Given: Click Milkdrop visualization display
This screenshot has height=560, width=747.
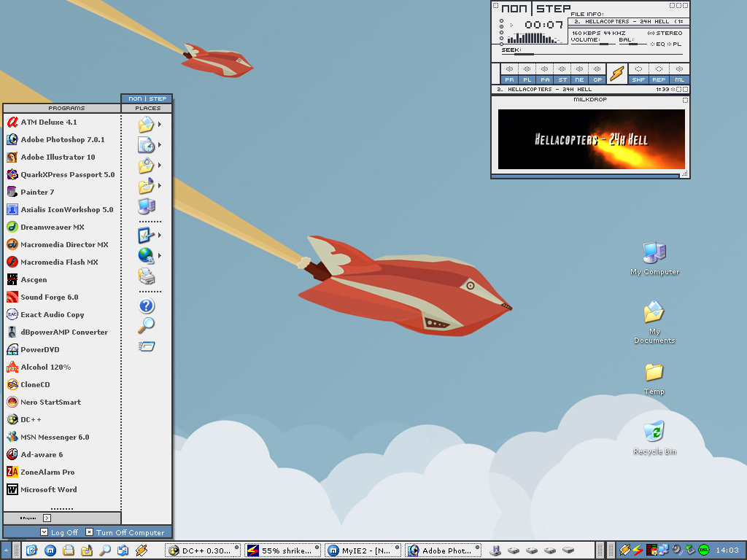Looking at the screenshot, I should coord(591,139).
